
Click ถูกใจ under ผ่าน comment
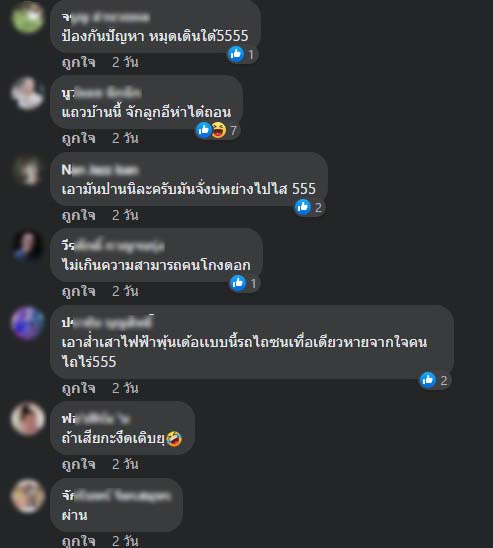point(79,541)
